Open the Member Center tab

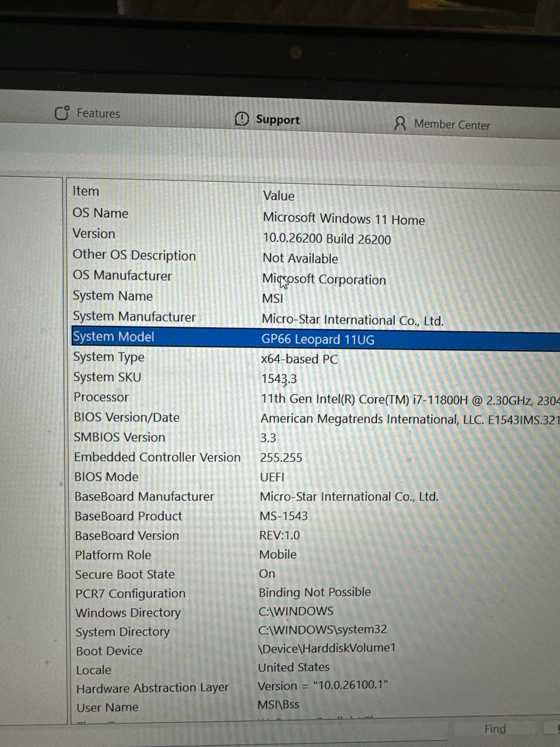(442, 124)
